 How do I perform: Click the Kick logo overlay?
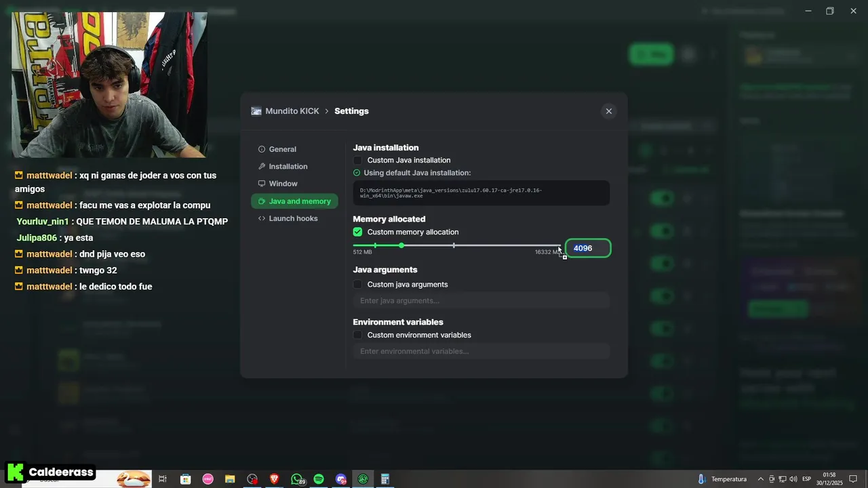point(15,472)
